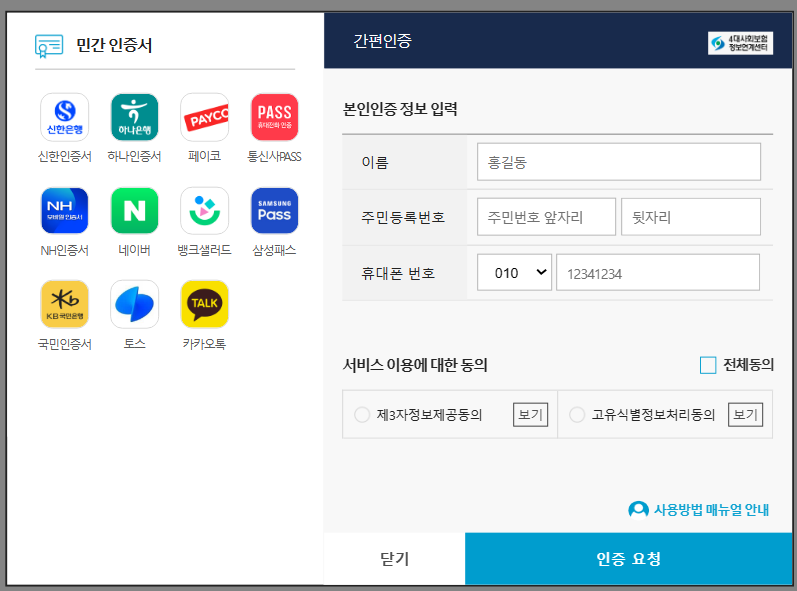797x591 pixels.
Task: Choose the 국민인증서 KB Bank icon
Action: pyautogui.click(x=65, y=304)
